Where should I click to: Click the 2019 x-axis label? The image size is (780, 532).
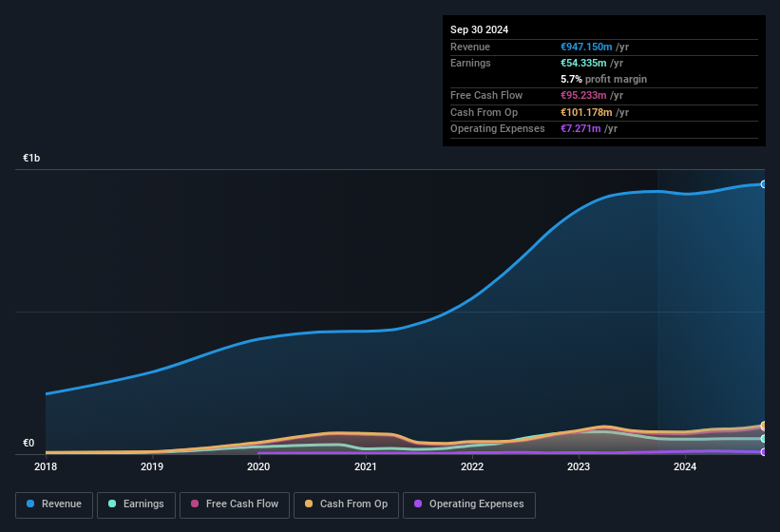(x=152, y=466)
